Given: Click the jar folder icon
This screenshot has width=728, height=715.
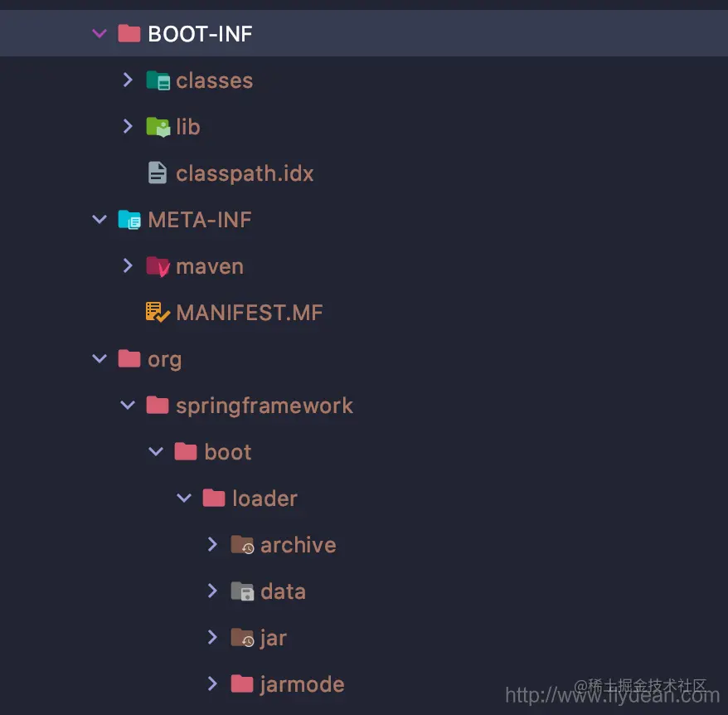Looking at the screenshot, I should [x=242, y=637].
